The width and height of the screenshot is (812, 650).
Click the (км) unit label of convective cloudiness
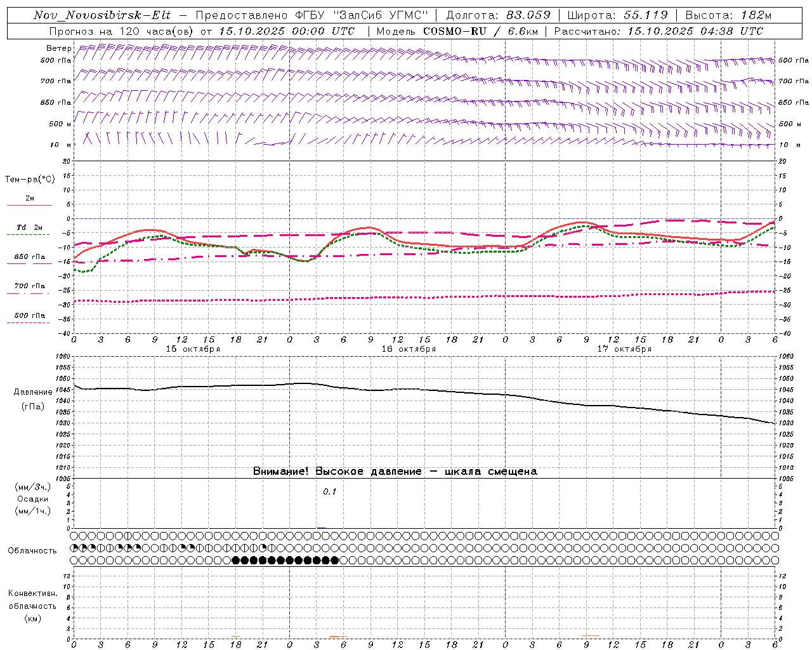coord(32,618)
